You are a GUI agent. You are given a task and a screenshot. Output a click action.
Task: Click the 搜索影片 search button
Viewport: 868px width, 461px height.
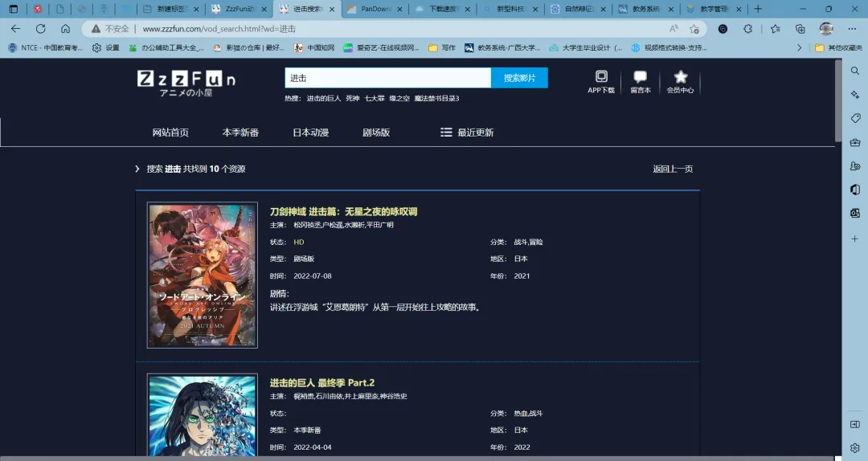(x=519, y=78)
